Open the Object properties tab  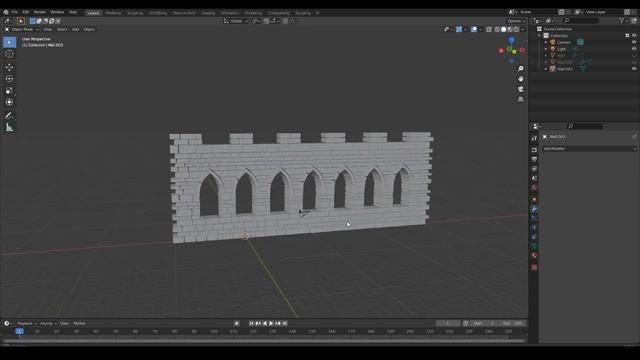(534, 199)
